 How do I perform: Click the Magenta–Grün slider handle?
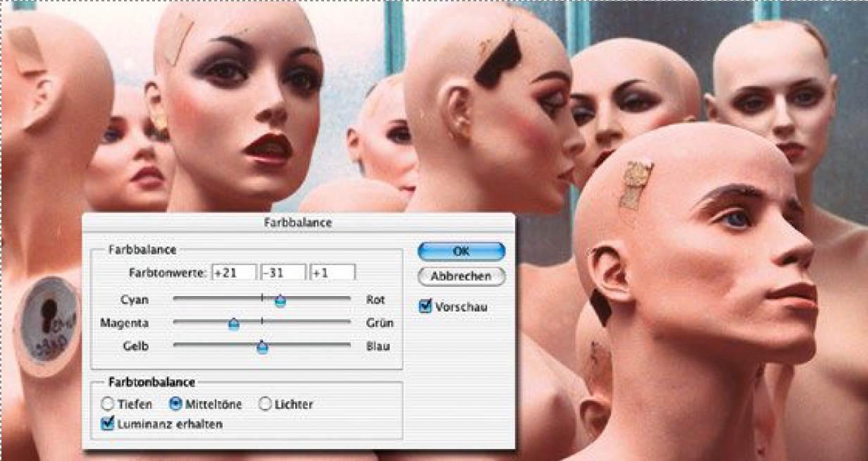pyautogui.click(x=234, y=324)
